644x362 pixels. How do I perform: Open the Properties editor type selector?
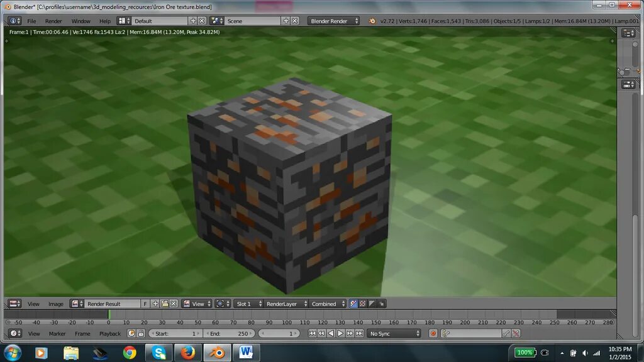[628, 85]
